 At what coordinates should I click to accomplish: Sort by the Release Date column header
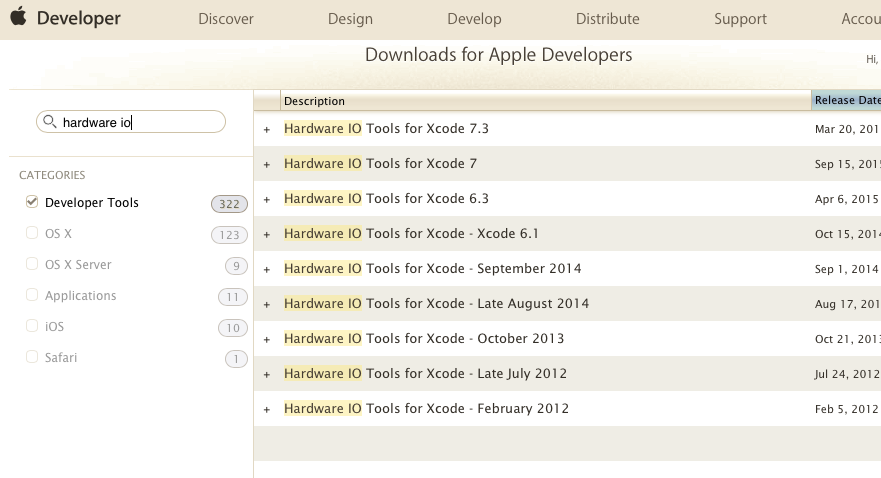846,100
